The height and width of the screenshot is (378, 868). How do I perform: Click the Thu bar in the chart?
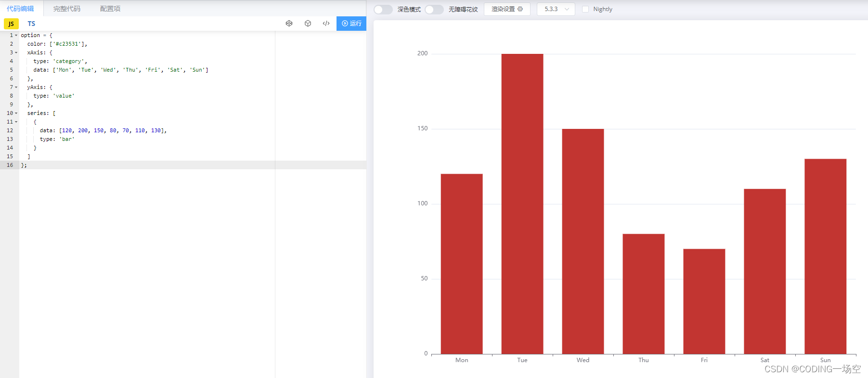pos(644,294)
